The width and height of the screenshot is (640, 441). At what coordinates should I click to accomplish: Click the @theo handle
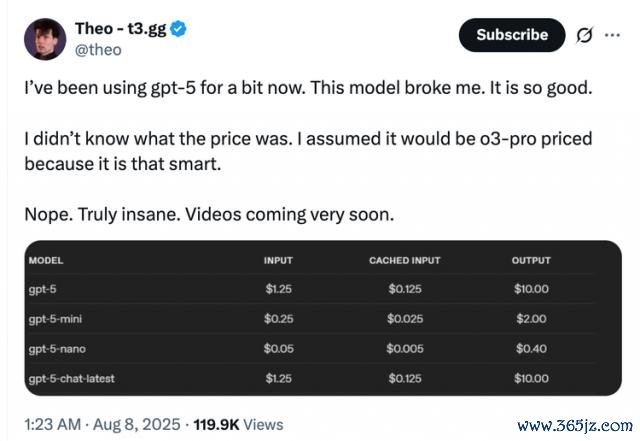98,49
